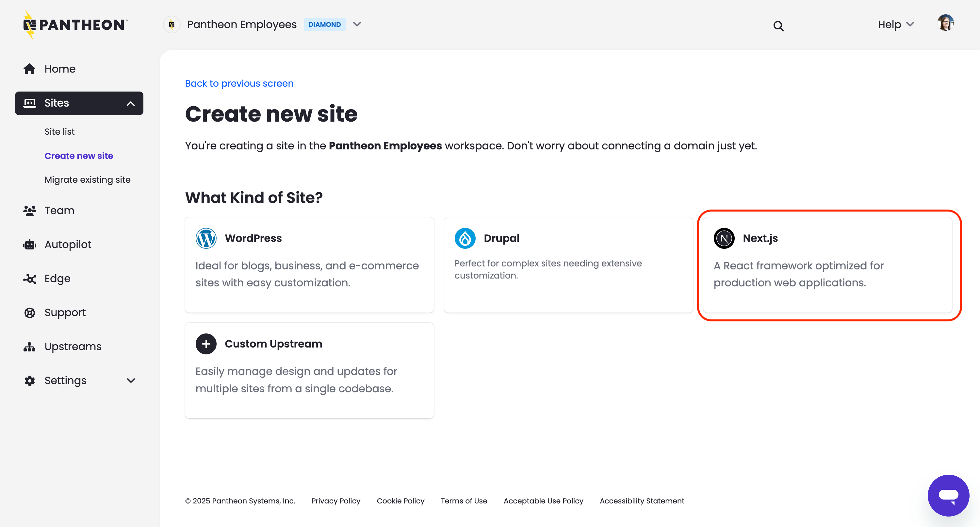Select the Next.js icon

[x=724, y=238]
